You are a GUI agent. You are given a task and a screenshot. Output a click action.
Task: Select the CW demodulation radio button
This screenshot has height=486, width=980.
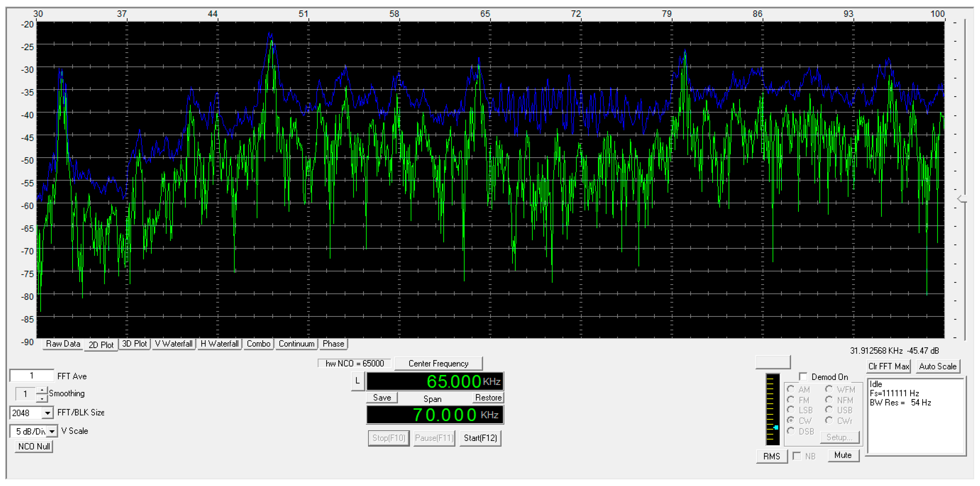pyautogui.click(x=791, y=420)
